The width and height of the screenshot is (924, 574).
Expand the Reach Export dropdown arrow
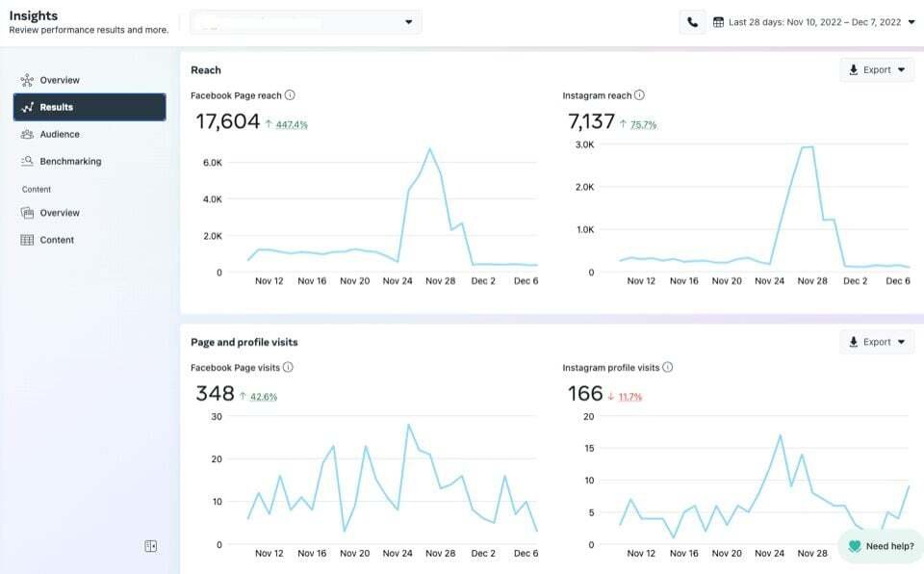[900, 69]
